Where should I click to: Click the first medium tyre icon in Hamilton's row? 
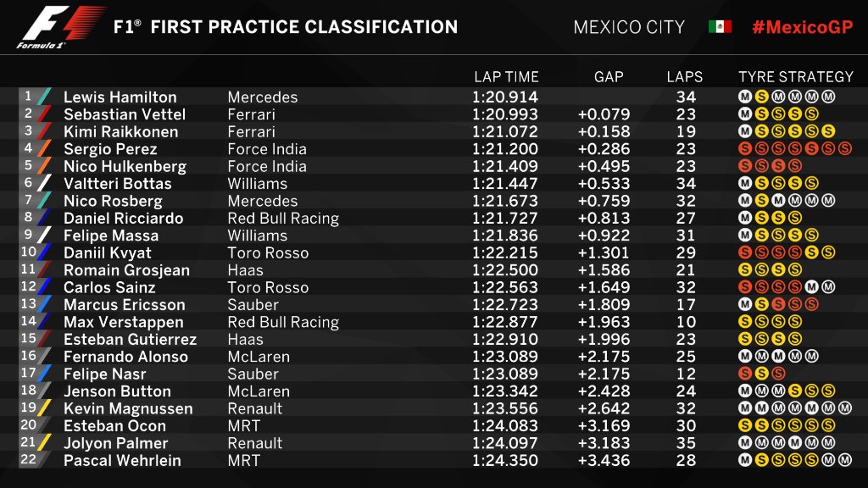tap(744, 97)
